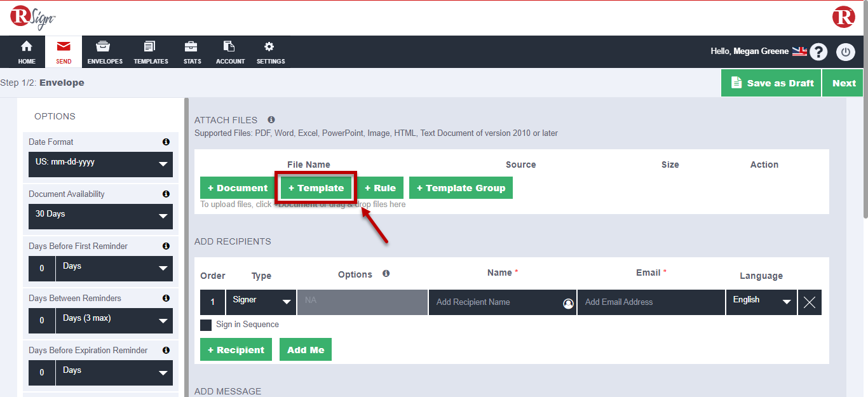
Task: Click the UK flag language icon
Action: pos(799,51)
